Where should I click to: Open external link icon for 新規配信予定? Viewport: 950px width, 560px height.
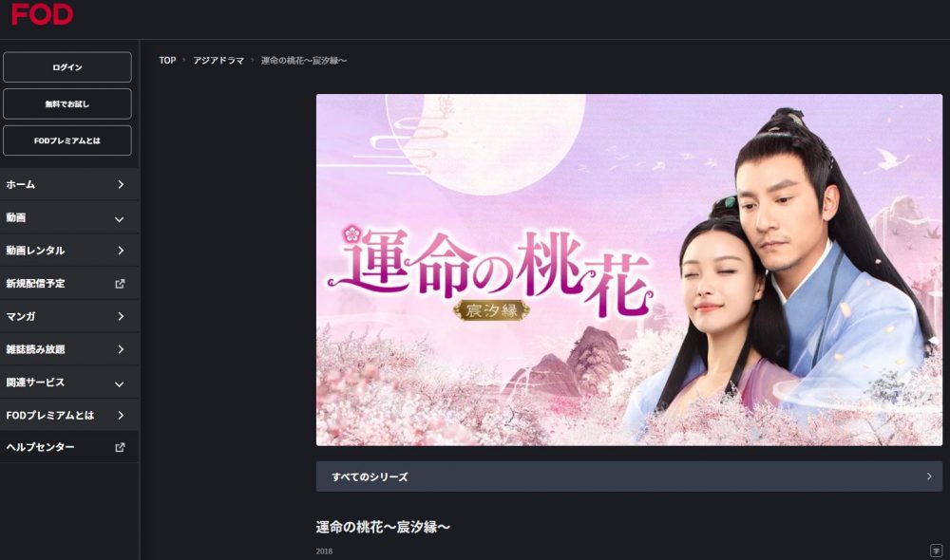click(120, 284)
